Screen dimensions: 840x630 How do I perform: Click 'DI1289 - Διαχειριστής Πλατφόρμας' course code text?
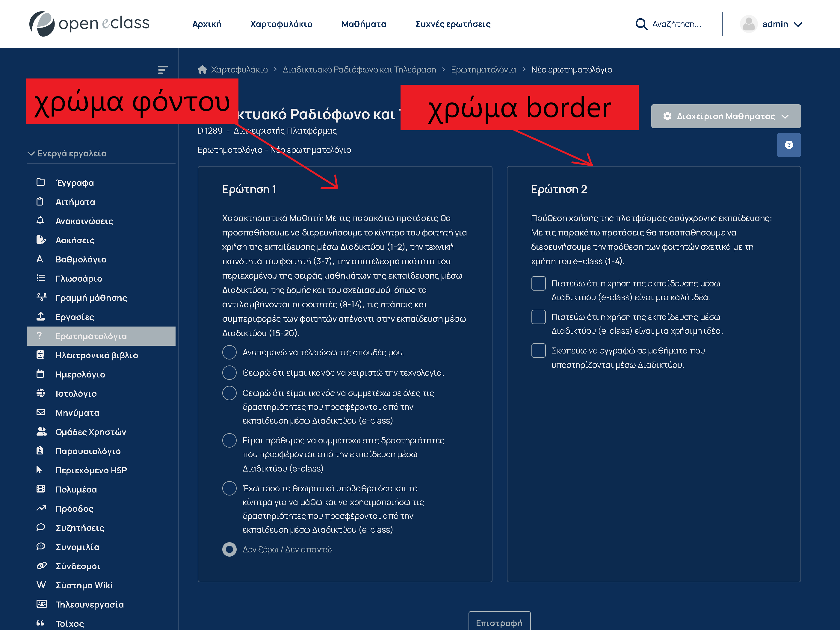point(267,131)
